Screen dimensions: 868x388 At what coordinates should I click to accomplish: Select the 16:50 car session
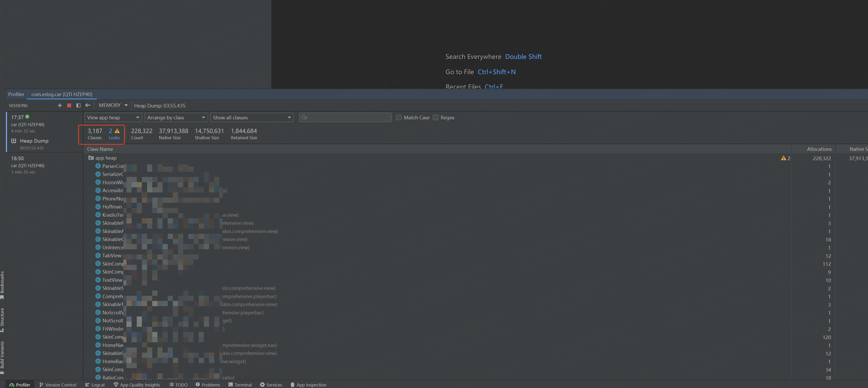44,165
